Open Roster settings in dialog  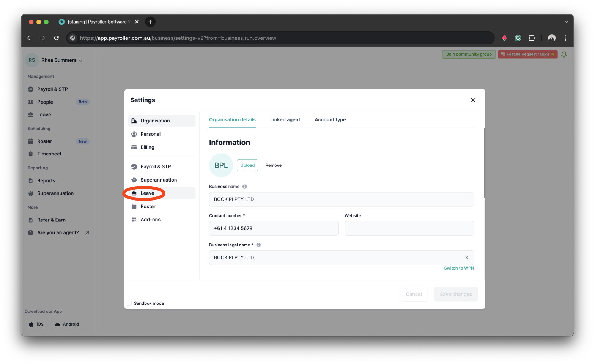coord(162,206)
